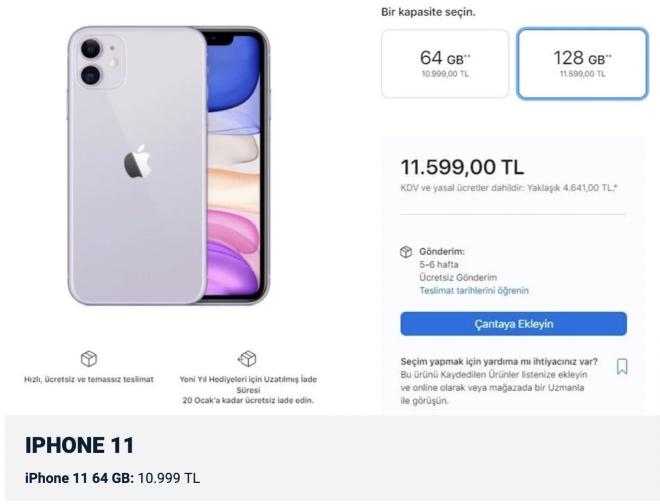Click the Çantaya Ekleyin button

click(x=513, y=324)
